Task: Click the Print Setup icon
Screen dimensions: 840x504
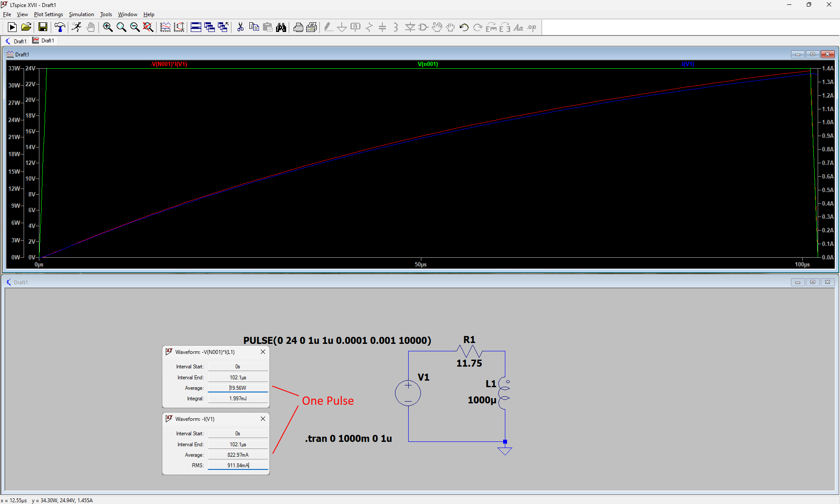Action: pos(311,27)
